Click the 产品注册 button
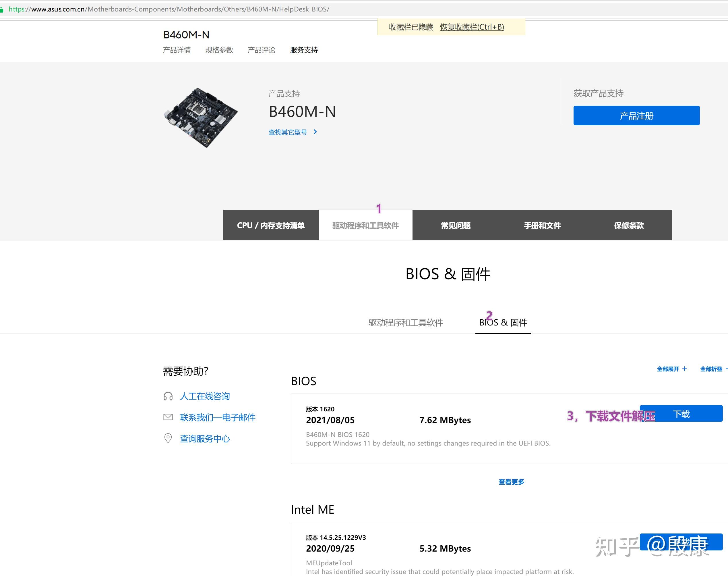Image resolution: width=728 pixels, height=576 pixels. pos(636,115)
